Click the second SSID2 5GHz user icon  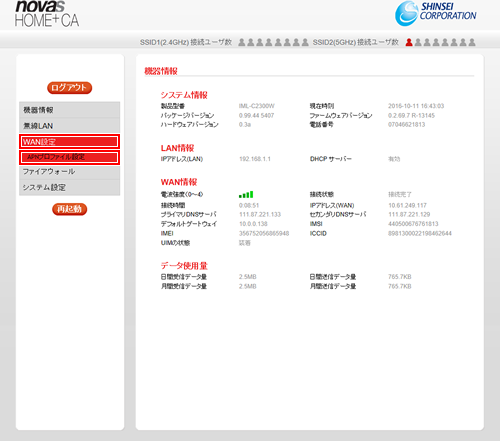(418, 42)
